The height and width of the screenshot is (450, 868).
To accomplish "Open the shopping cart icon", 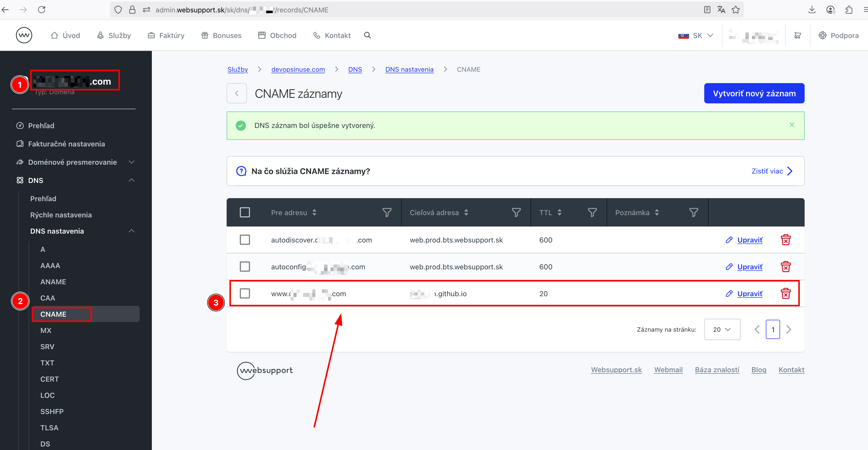I will click(x=797, y=35).
